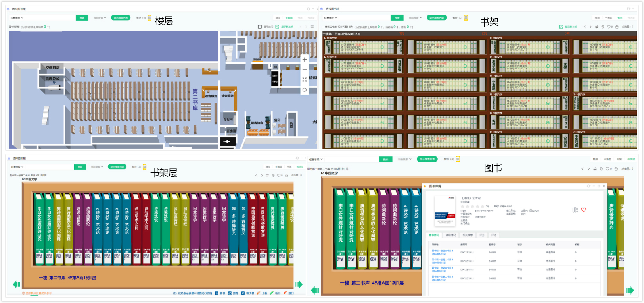The height and width of the screenshot is (303, 644).
Task: Toggle the 显示新上架 checkbox in the 书架 panel
Action: pyautogui.click(x=561, y=27)
